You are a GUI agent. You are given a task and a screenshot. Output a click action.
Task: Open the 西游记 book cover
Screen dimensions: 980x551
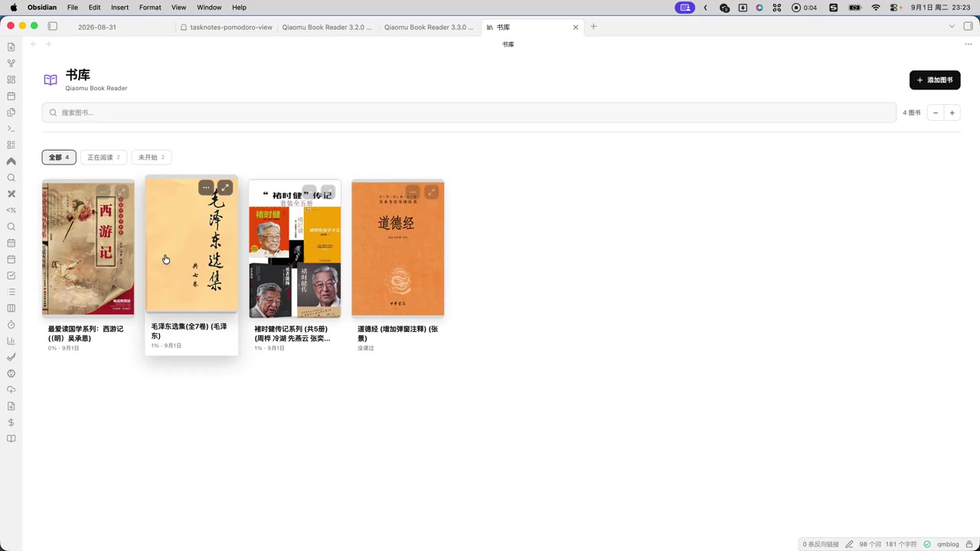[88, 249]
